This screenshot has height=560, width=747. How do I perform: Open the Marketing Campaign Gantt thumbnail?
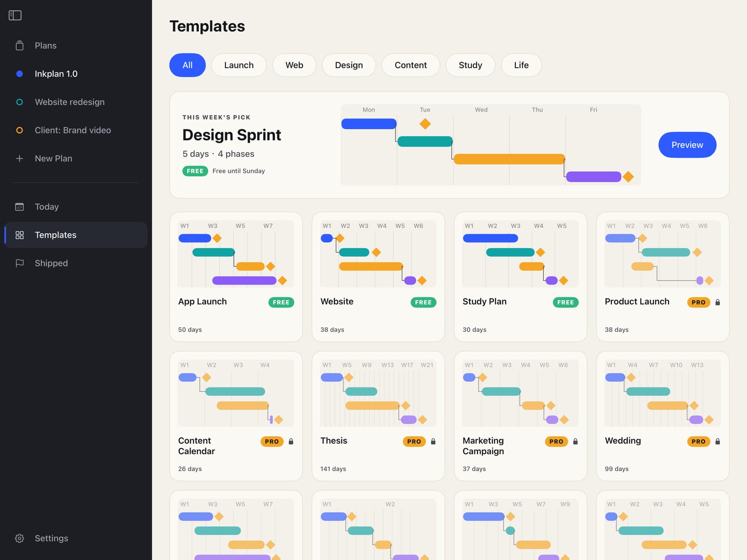coord(521,393)
